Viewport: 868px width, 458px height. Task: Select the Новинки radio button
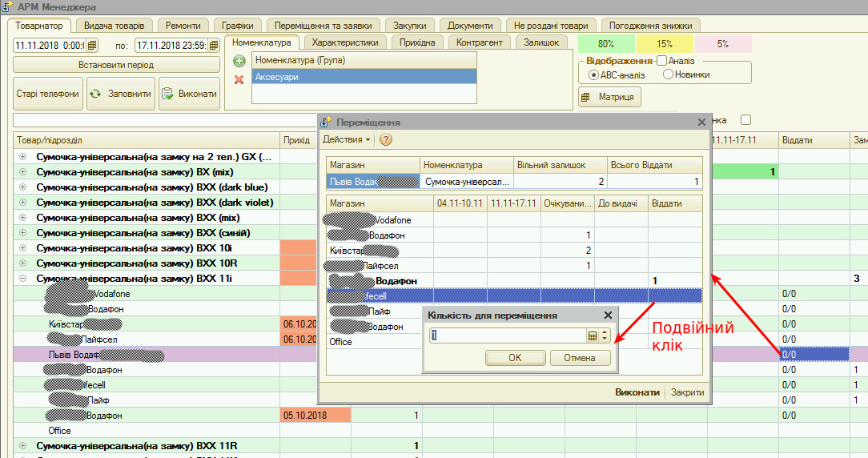point(669,74)
